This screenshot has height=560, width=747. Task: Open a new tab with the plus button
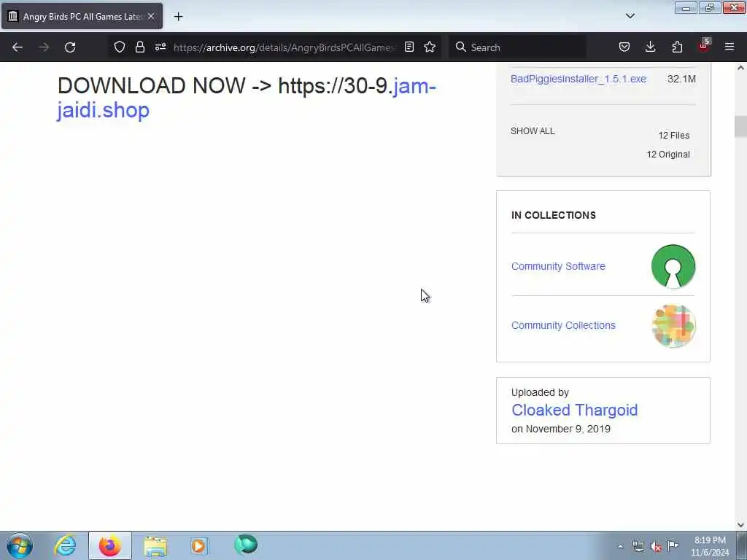click(x=178, y=17)
